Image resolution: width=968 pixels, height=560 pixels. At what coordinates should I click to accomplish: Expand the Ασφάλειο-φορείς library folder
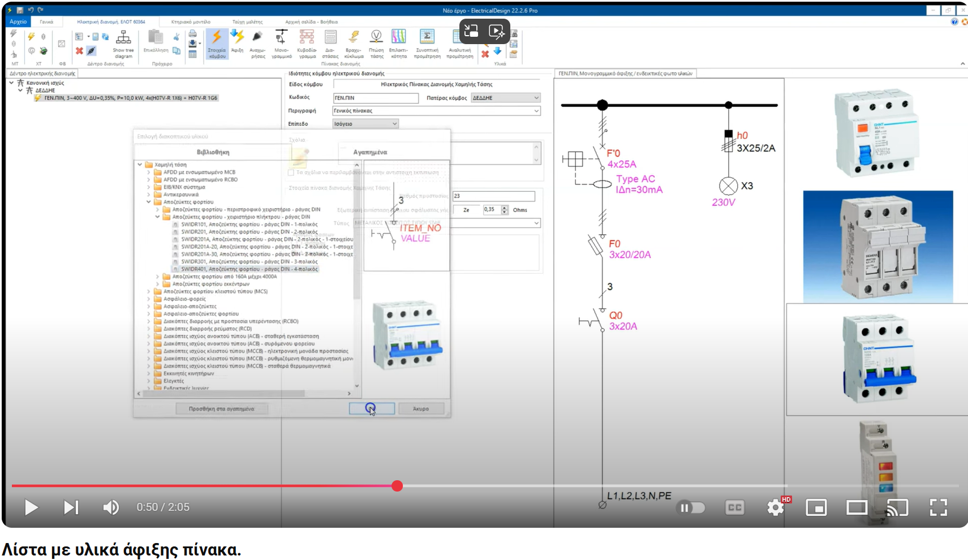pos(149,299)
